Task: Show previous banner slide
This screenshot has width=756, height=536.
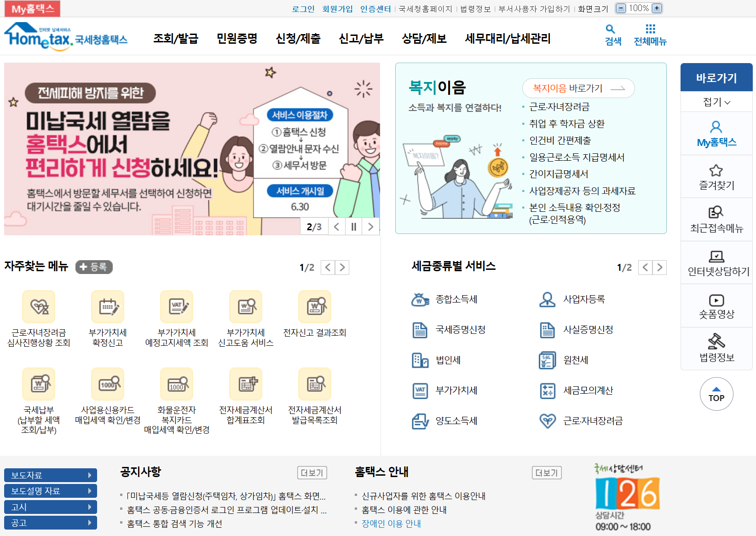Action: pos(337,227)
